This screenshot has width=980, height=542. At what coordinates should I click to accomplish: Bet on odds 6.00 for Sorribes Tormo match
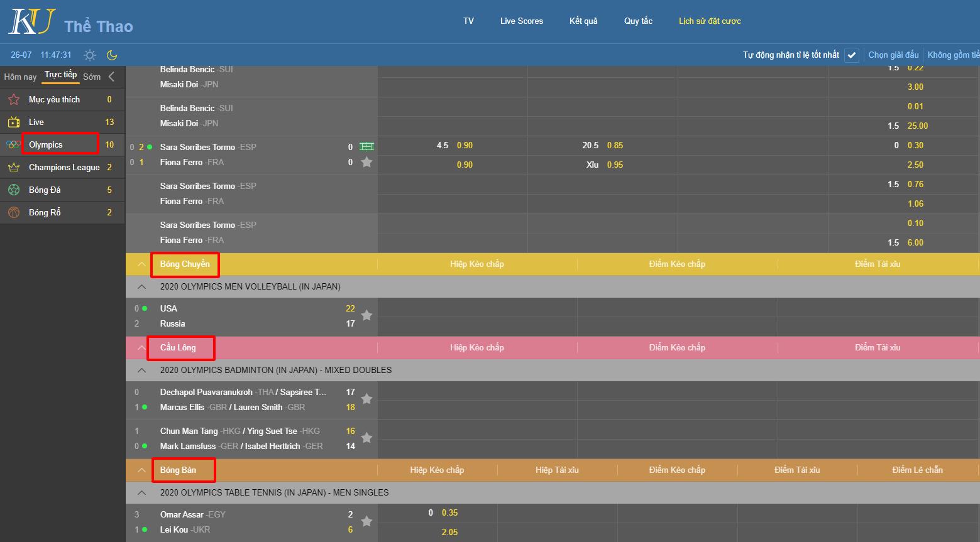tap(915, 242)
